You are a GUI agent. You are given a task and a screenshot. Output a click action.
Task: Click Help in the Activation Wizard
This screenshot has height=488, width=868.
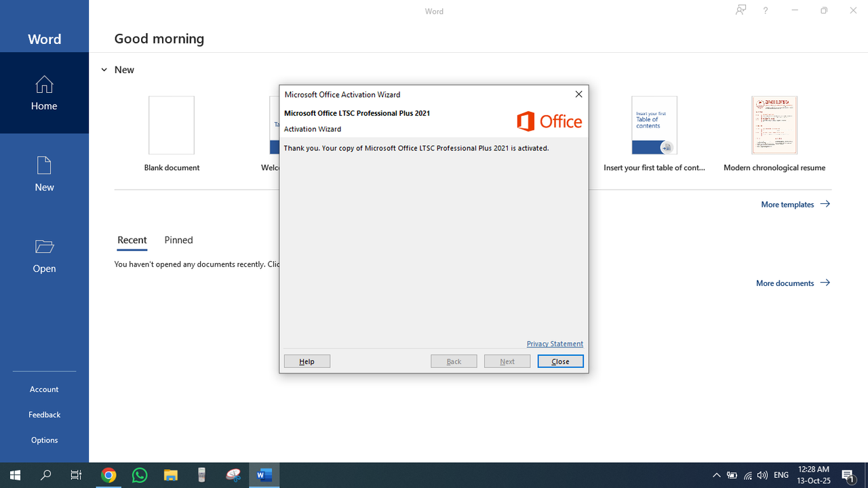click(307, 361)
